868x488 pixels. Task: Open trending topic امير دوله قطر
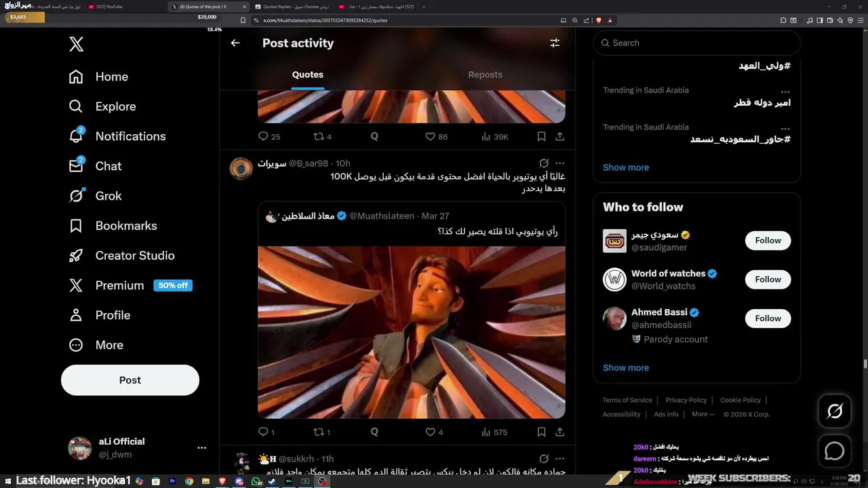tap(762, 103)
